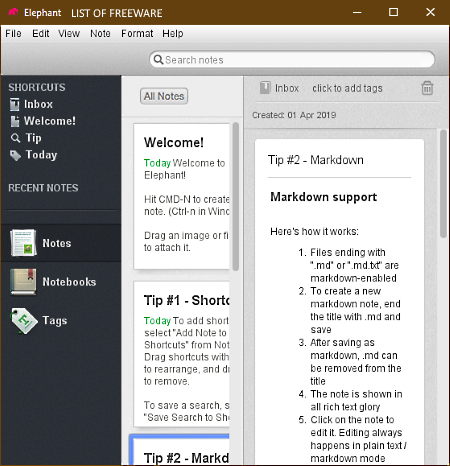The height and width of the screenshot is (466, 450).
Task: Click the Inbox notebook label in note header
Action: click(x=287, y=88)
